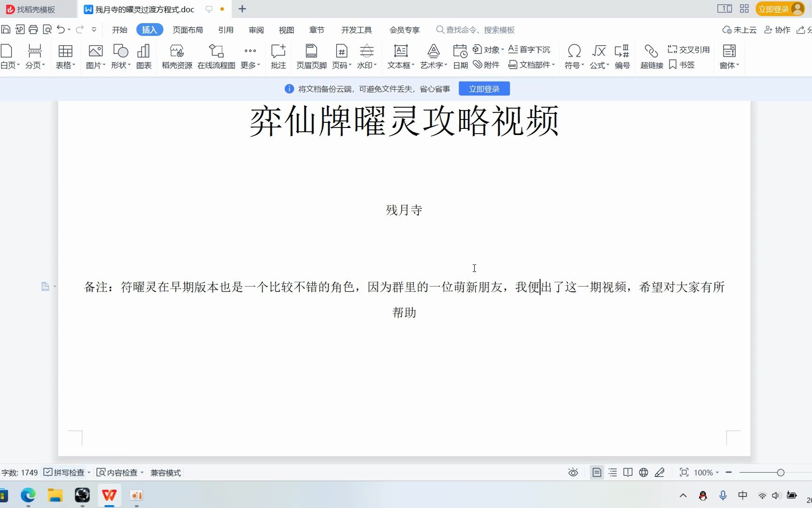The image size is (812, 508).
Task: Insert 编号 numbering
Action: coord(622,56)
